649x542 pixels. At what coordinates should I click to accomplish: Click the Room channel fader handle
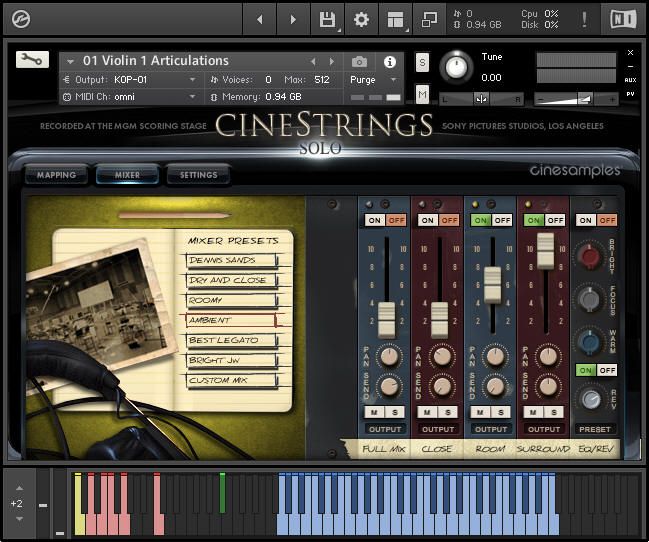492,284
